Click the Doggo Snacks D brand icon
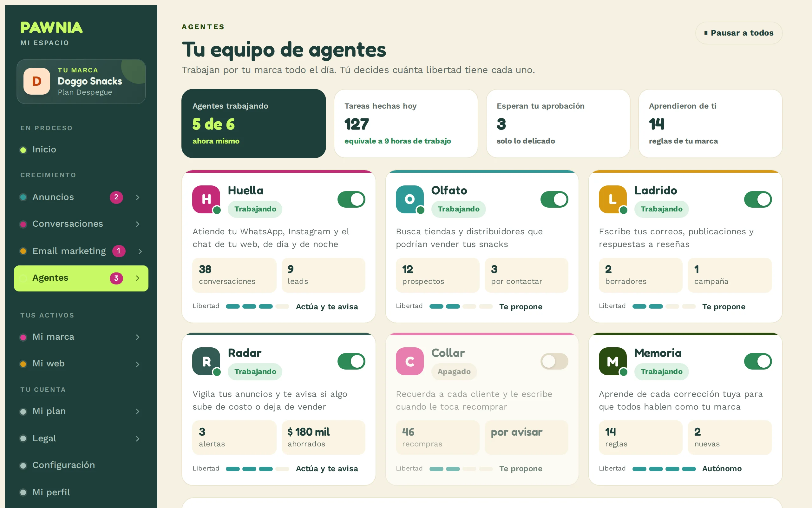The image size is (812, 508). [x=37, y=81]
